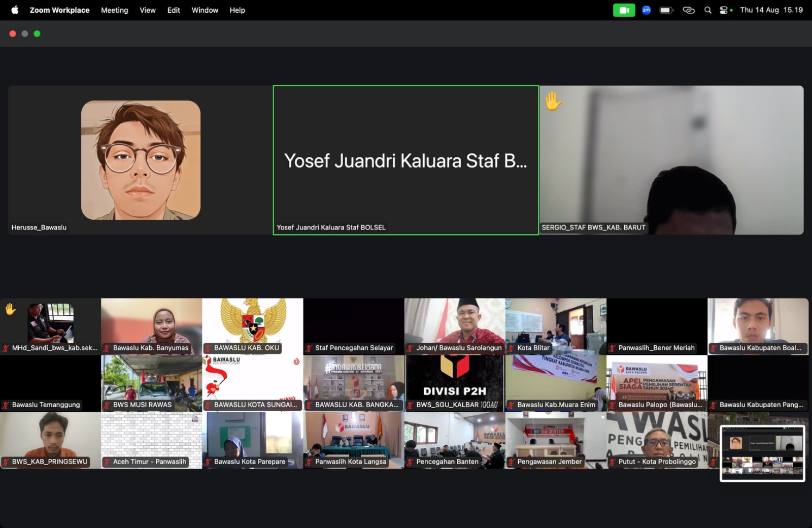Click muted mic icon on Pengawasan Jember
The width and height of the screenshot is (812, 528).
pyautogui.click(x=511, y=462)
